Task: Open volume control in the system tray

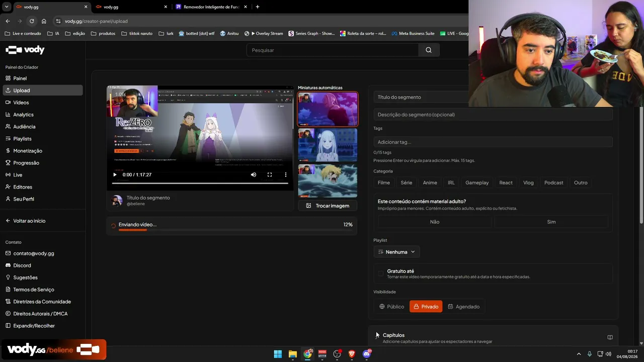Action: pyautogui.click(x=609, y=354)
